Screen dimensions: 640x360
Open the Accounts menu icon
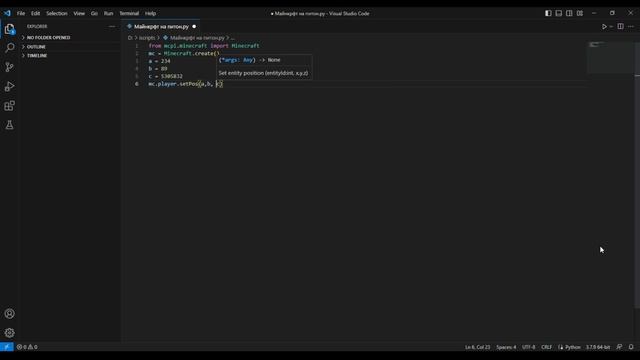pos(9,313)
